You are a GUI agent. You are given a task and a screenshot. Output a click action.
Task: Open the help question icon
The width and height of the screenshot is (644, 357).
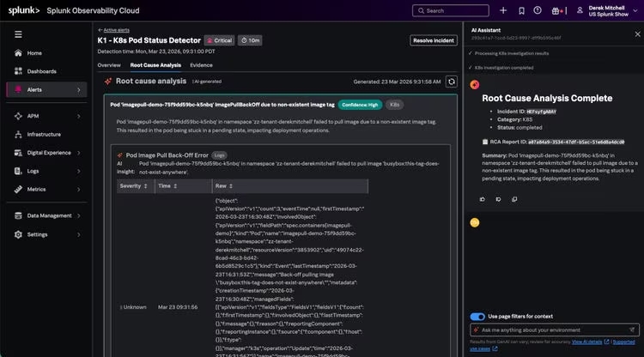[x=538, y=10]
